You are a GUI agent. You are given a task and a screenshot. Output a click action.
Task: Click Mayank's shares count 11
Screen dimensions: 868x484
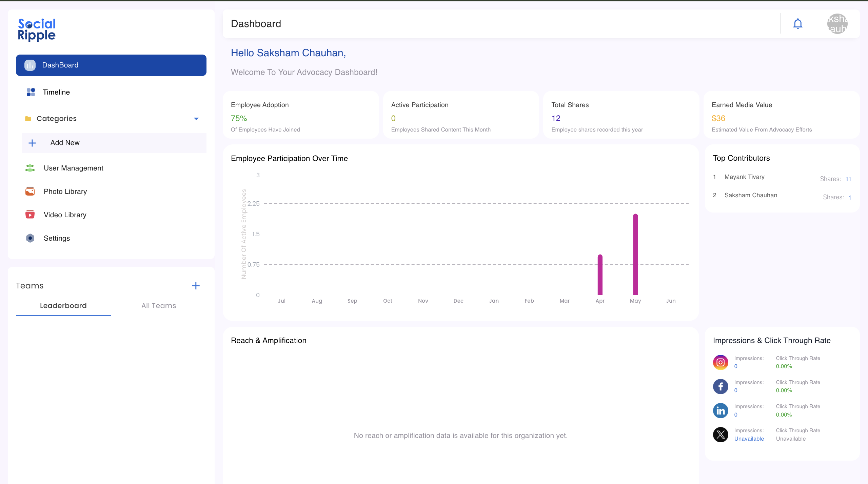click(x=848, y=179)
